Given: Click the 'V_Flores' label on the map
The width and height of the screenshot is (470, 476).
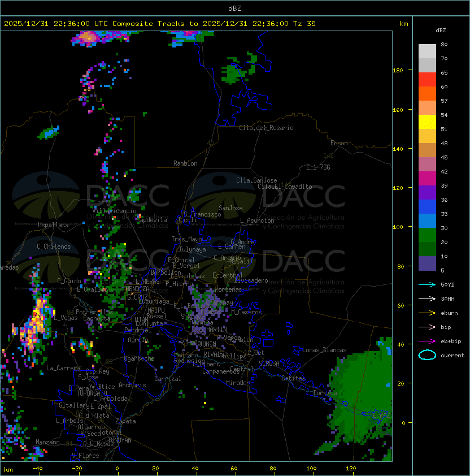Looking at the screenshot, I should [85, 455].
